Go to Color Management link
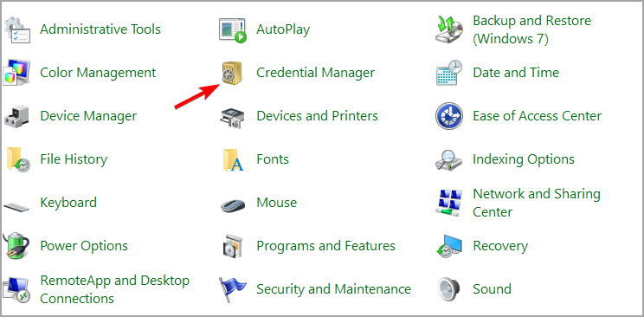The height and width of the screenshot is (317, 644). coord(98,73)
